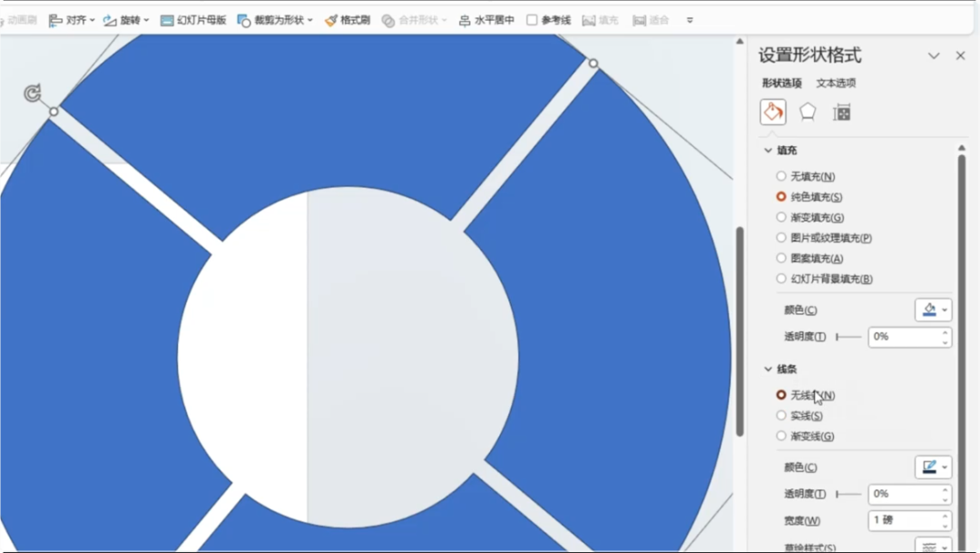Click the 适合 fit toolbar icon
The height and width of the screenshot is (553, 980).
click(639, 21)
